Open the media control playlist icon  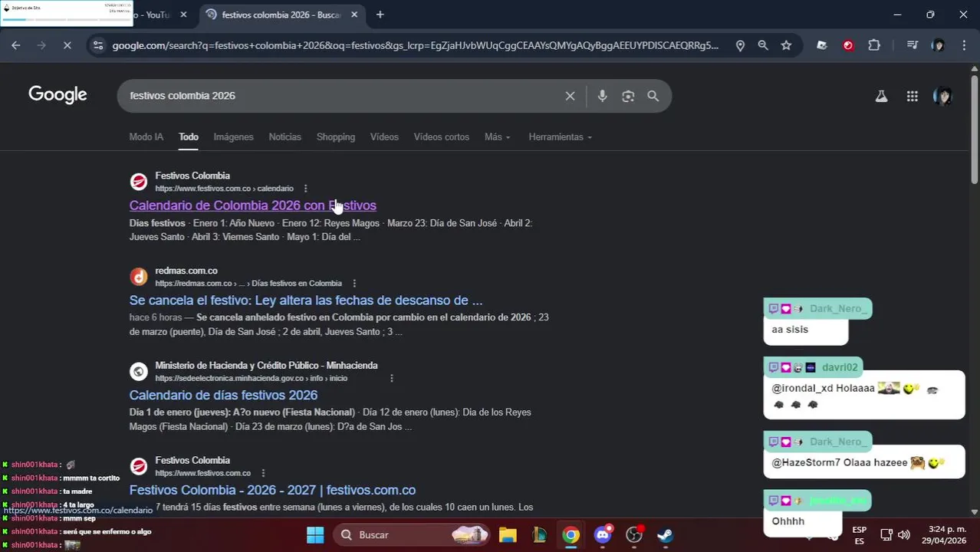pyautogui.click(x=912, y=45)
